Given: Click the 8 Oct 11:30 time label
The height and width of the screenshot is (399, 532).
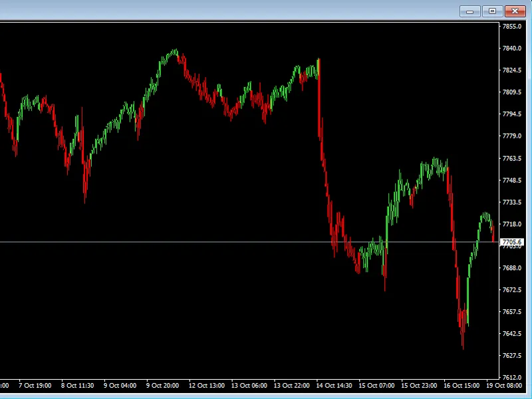Looking at the screenshot, I should tap(77, 386).
